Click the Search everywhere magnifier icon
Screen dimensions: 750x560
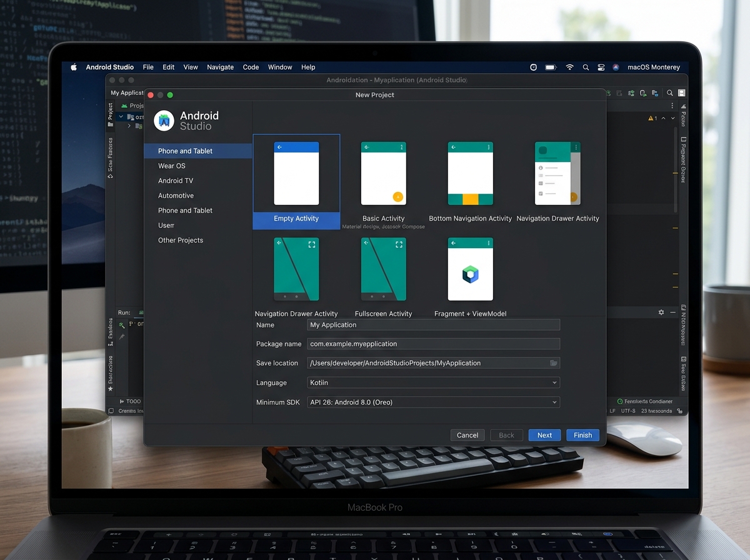tap(670, 92)
